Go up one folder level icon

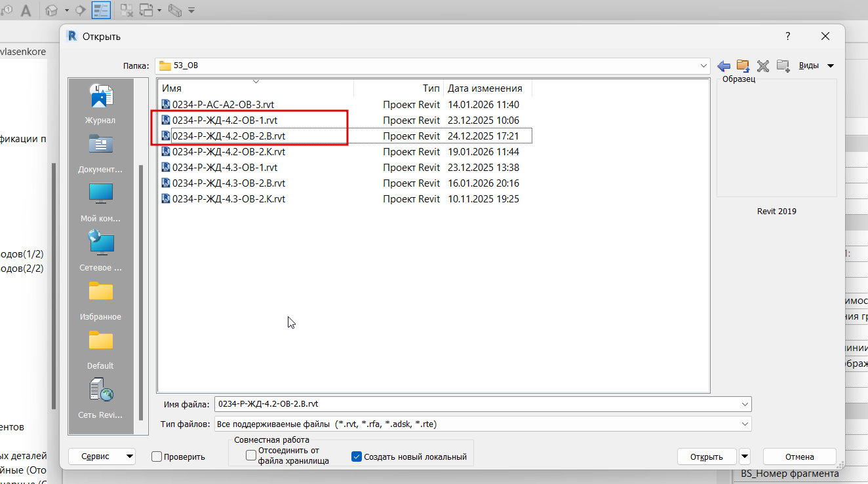tap(743, 65)
